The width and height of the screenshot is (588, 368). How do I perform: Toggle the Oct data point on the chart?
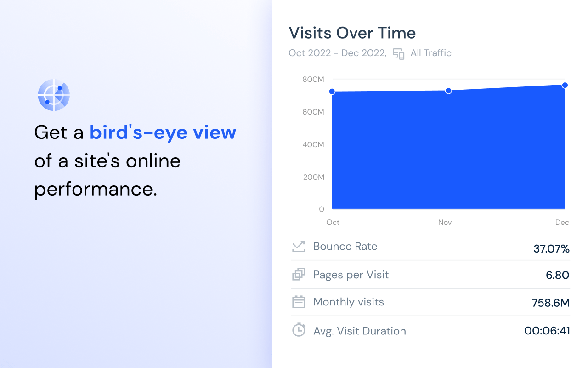tap(332, 91)
